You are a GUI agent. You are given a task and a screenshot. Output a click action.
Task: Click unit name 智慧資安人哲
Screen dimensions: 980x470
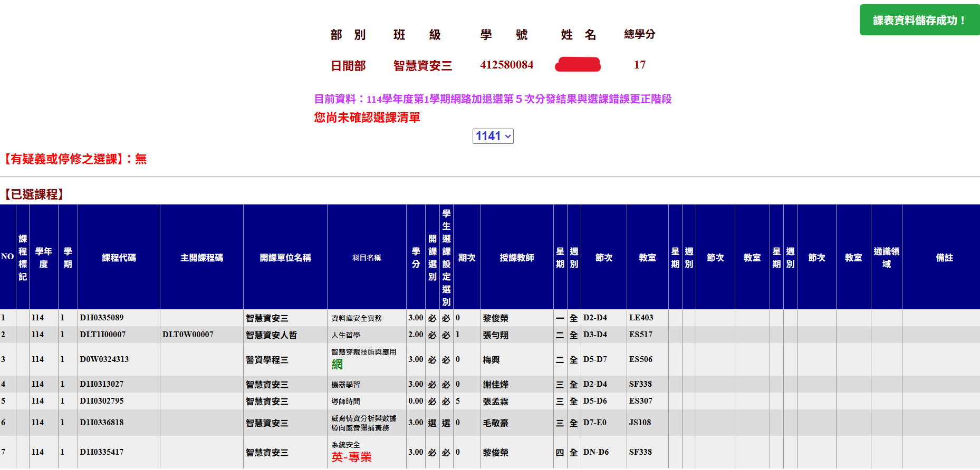[271, 335]
